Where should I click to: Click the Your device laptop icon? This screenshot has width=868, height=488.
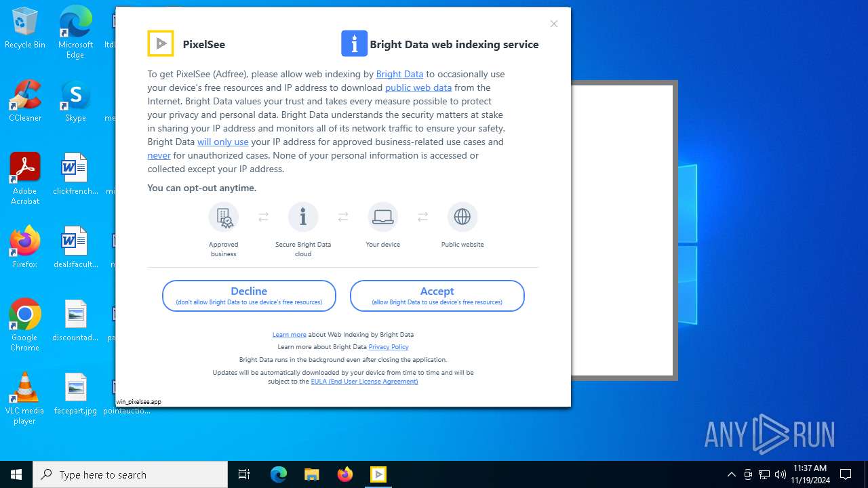click(x=383, y=217)
